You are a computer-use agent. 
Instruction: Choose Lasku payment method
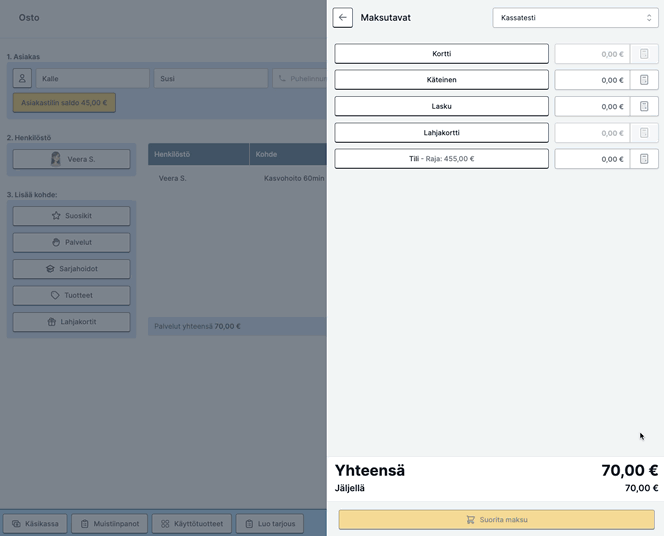click(x=441, y=106)
